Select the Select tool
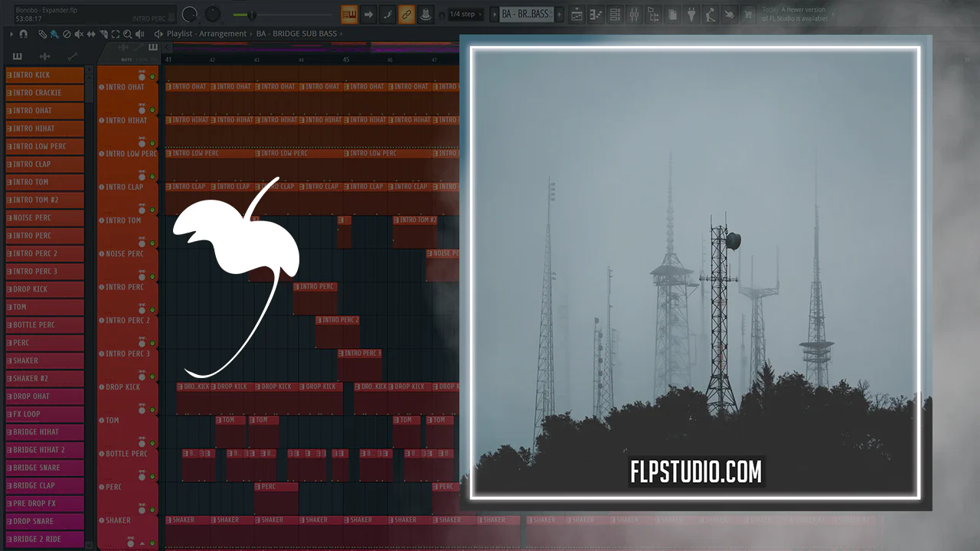 [x=115, y=34]
